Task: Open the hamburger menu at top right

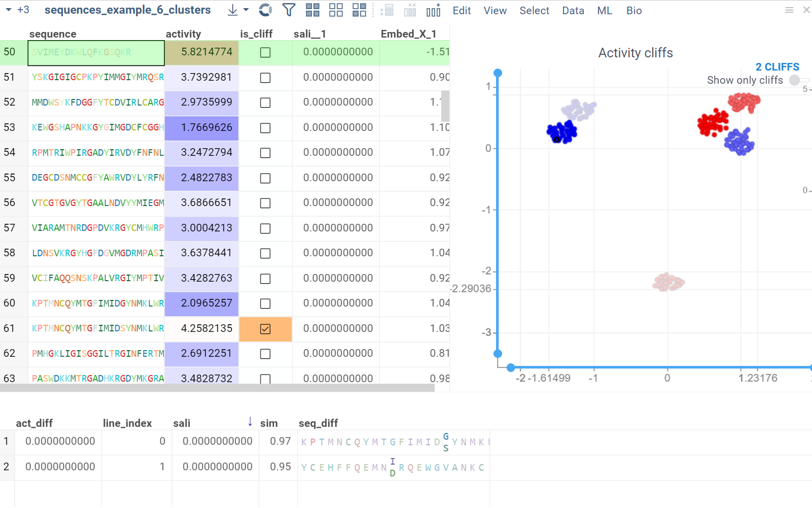Action: click(x=790, y=10)
